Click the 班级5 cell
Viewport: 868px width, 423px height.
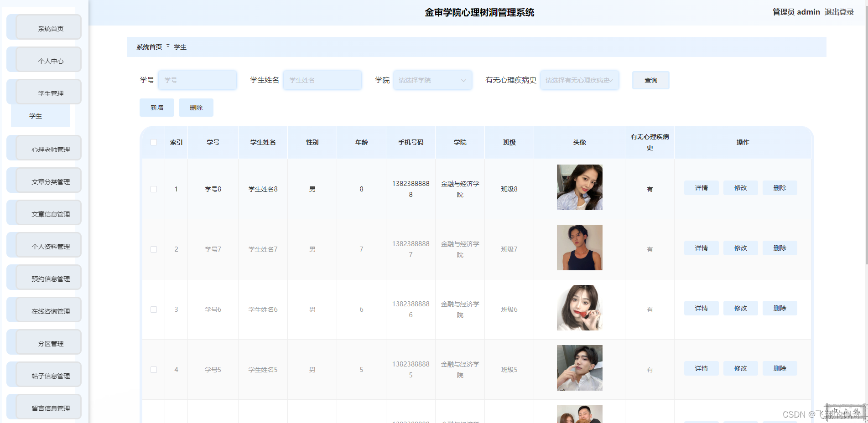[509, 370]
